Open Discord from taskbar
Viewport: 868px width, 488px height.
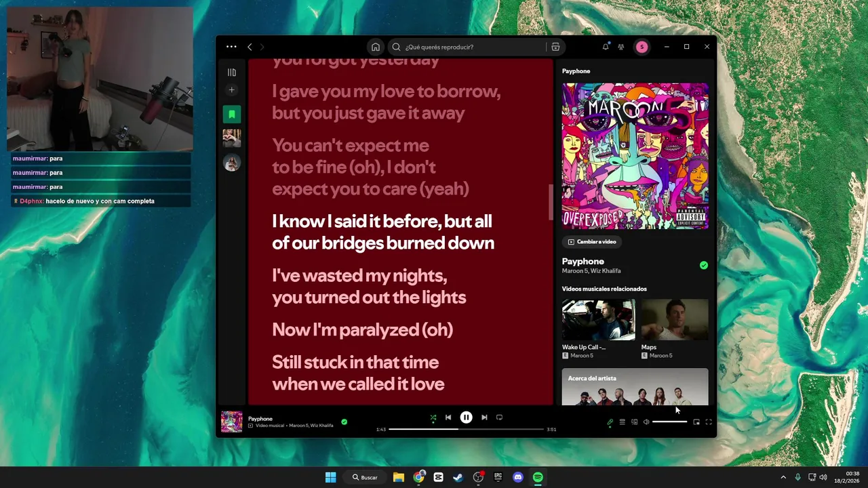point(518,477)
